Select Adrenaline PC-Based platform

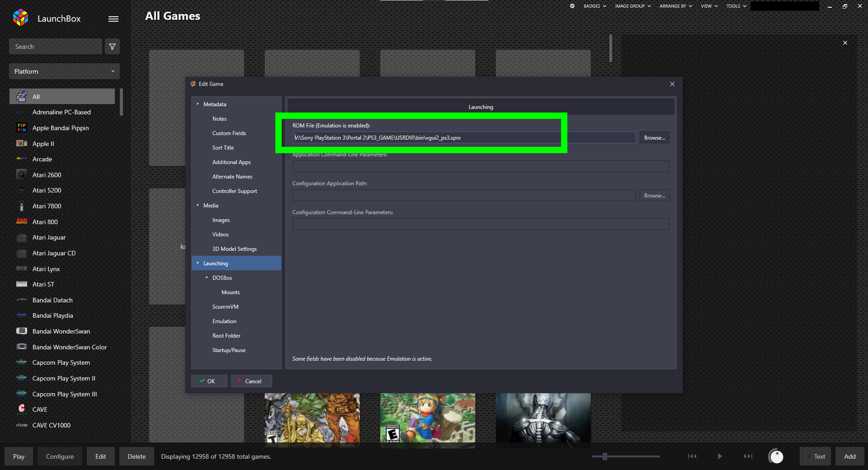pos(61,112)
